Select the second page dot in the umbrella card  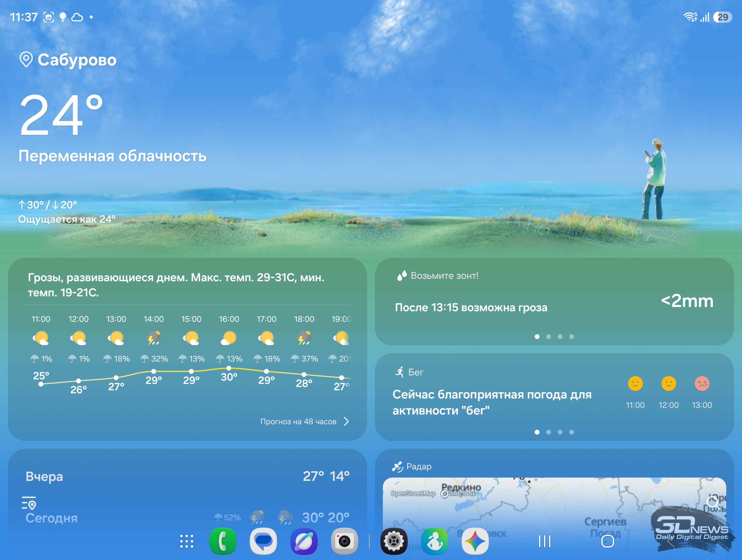point(548,337)
